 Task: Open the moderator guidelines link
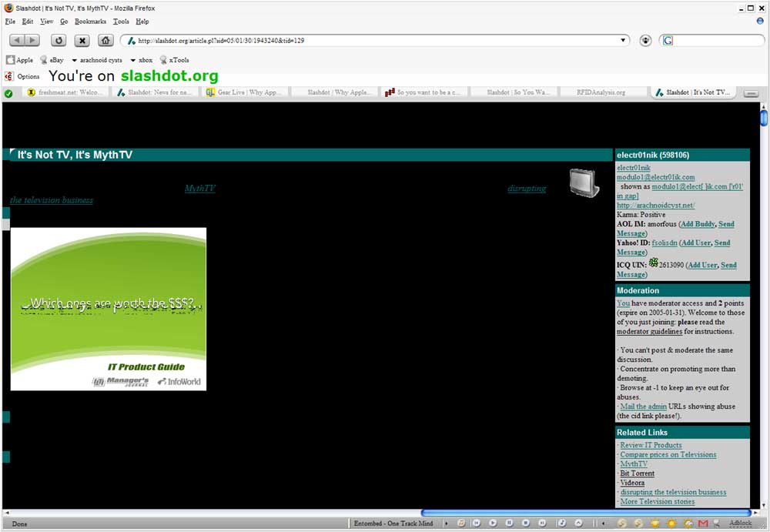649,332
